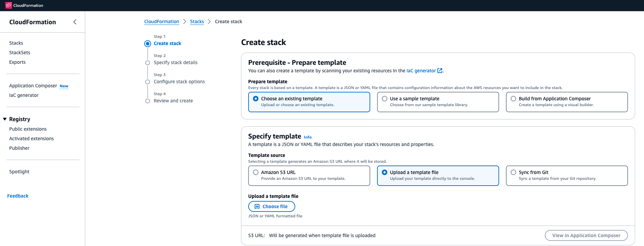
Task: Click breadcrumb chevron after Stacks
Action: pos(209,21)
